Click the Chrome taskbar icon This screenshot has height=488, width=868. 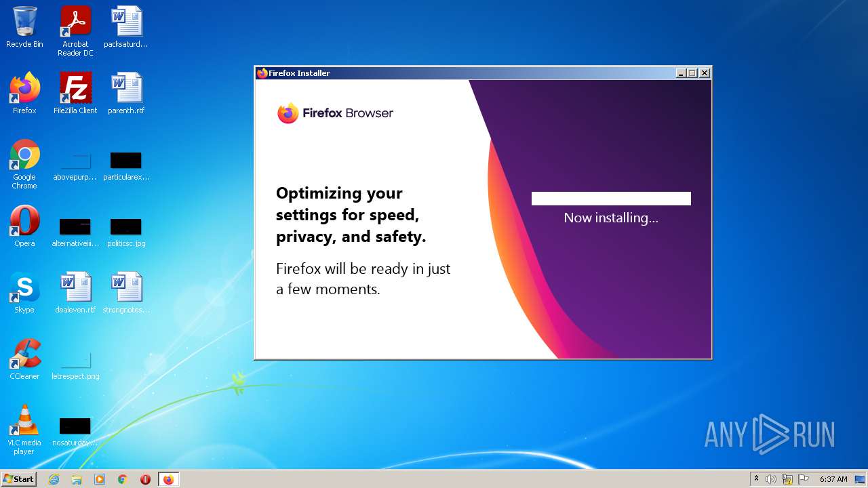click(x=123, y=479)
